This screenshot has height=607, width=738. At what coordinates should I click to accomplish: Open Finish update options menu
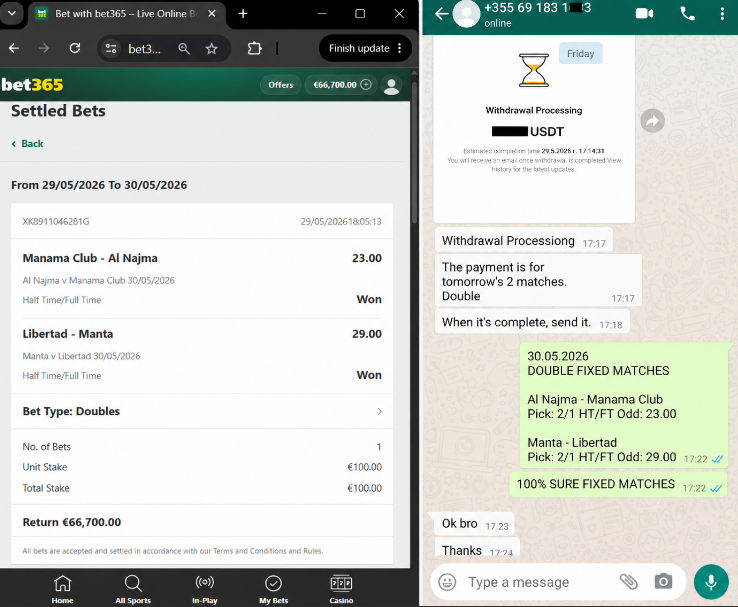click(x=400, y=48)
